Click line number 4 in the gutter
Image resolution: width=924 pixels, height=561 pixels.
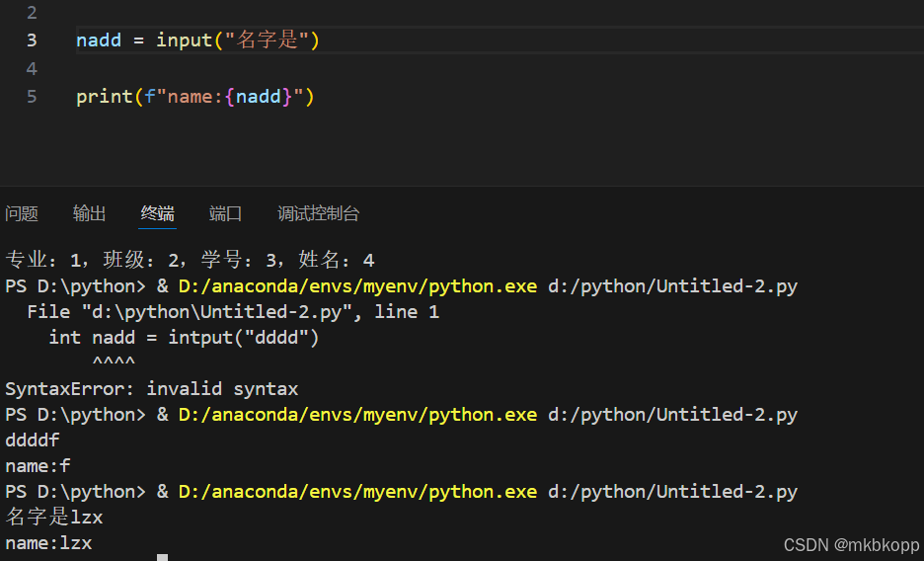tap(32, 68)
